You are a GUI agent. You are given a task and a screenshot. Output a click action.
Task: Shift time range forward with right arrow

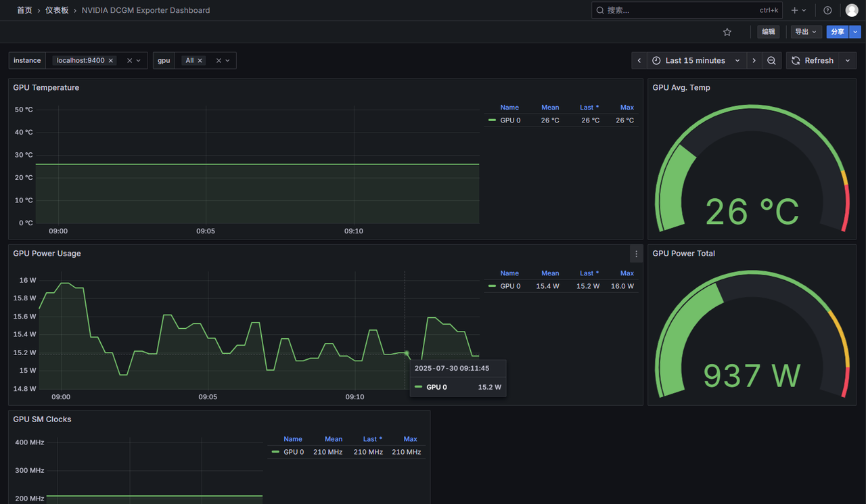(x=754, y=61)
